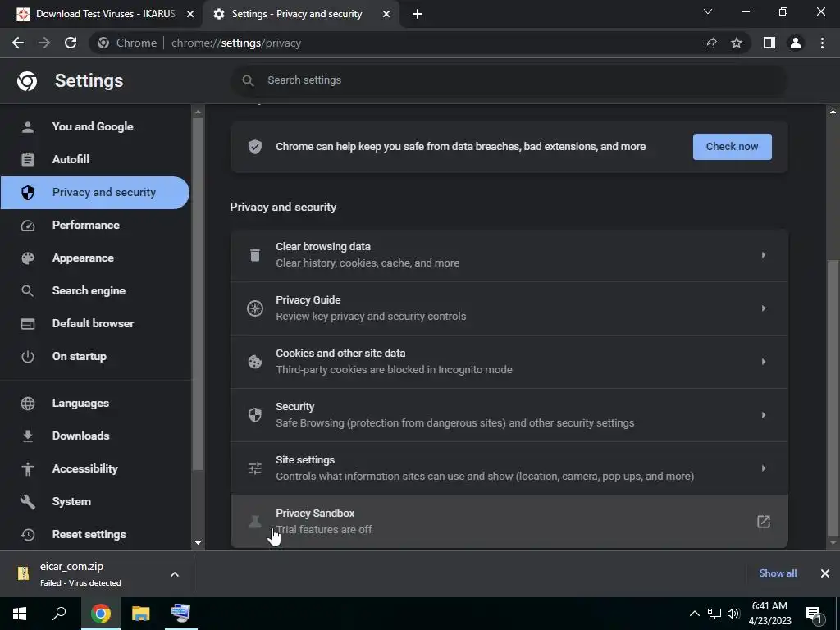Open Accessibility settings section

pos(95,468)
